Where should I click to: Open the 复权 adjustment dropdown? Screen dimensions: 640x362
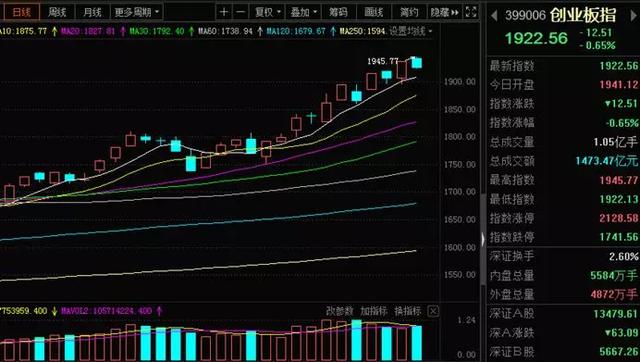click(x=268, y=12)
